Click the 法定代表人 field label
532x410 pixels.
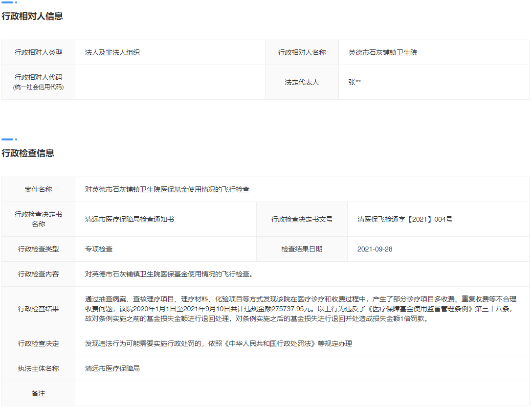(302, 82)
